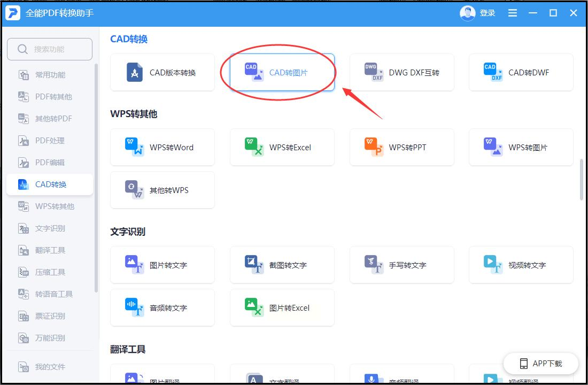Image resolution: width=588 pixels, height=385 pixels.
Task: Click the WPS转其他 section heading
Action: coord(134,114)
